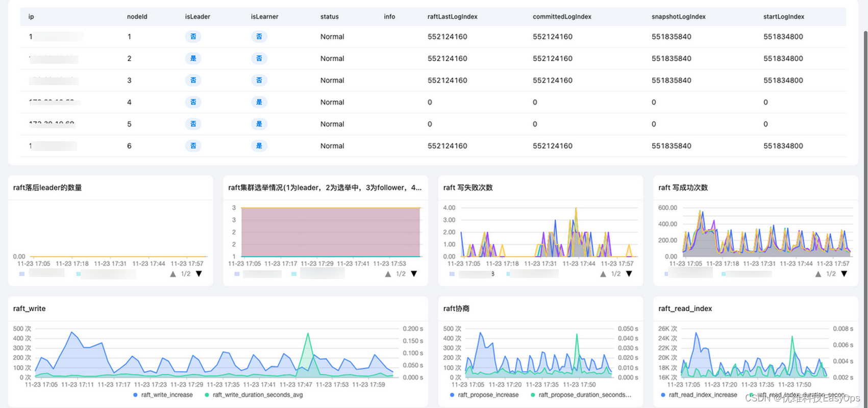Toggle raft_write_increase series in legend

[x=163, y=395]
